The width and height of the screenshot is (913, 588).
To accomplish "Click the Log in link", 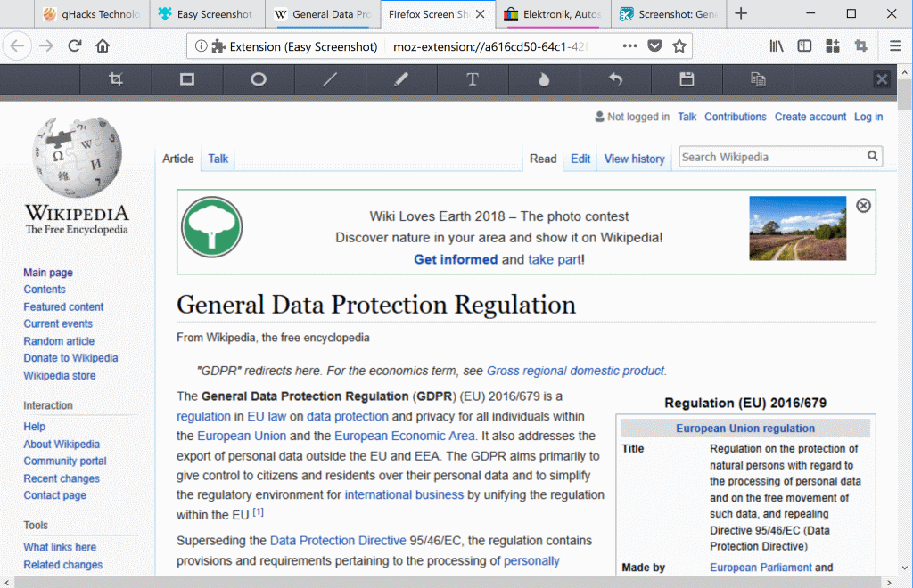I will [868, 117].
